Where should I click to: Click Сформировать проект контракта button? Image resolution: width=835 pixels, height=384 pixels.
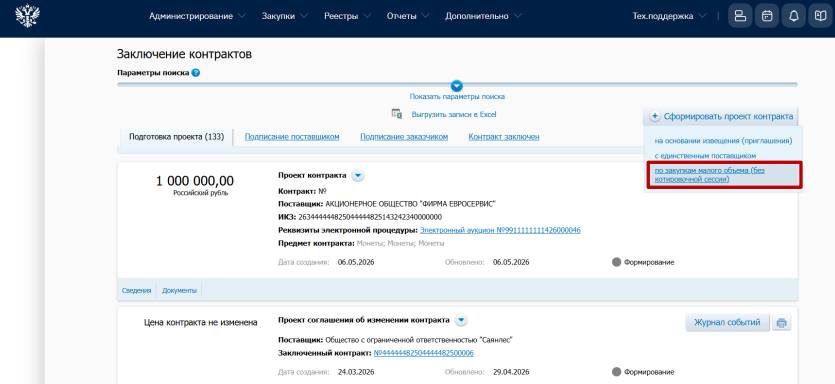click(x=722, y=116)
